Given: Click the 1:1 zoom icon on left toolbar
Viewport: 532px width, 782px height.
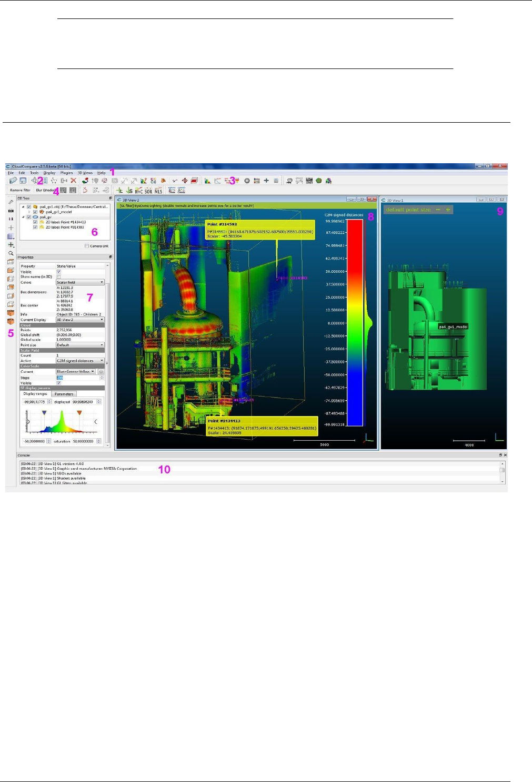Looking at the screenshot, I should tap(11, 219).
